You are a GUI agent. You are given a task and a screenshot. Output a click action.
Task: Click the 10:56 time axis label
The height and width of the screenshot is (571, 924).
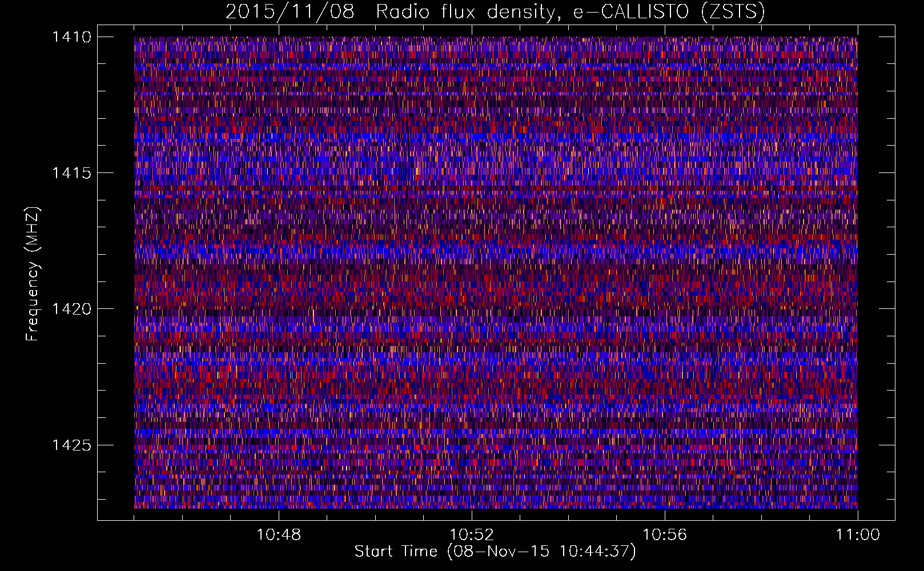pos(665,535)
